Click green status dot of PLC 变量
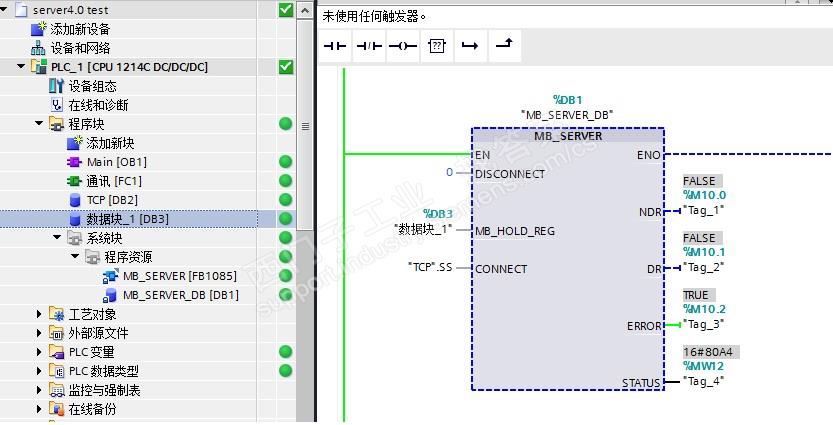833x425 pixels. pos(286,352)
